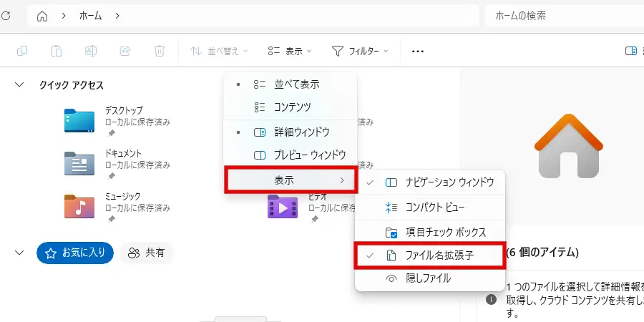The height and width of the screenshot is (322, 644).
Task: Expand the chevron after ホーム in the breadcrumb
Action: (x=117, y=16)
